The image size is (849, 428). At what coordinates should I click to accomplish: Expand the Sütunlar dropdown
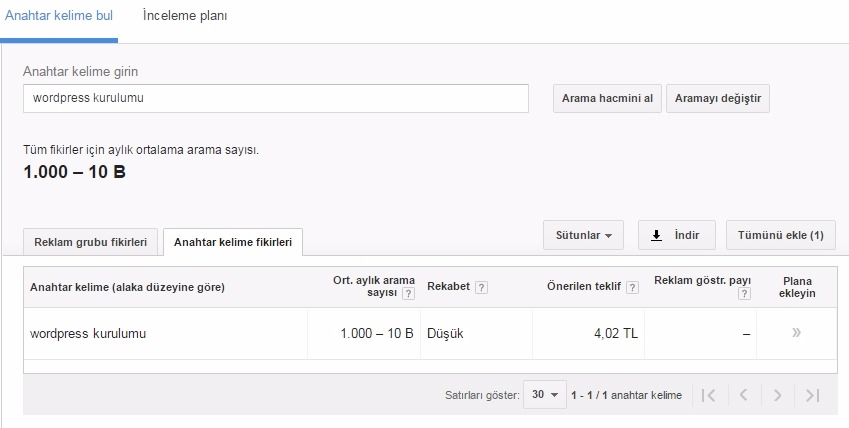[x=584, y=235]
